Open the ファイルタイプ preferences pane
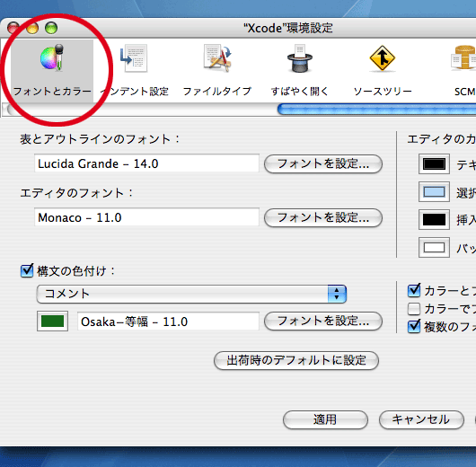This screenshot has height=467, width=476. pyautogui.click(x=217, y=70)
